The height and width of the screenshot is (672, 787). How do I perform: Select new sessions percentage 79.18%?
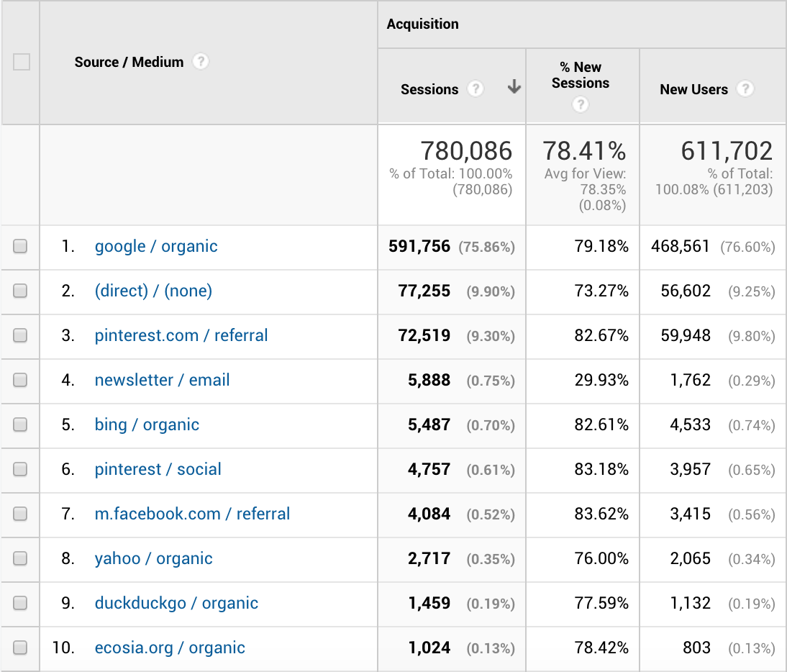pos(601,246)
